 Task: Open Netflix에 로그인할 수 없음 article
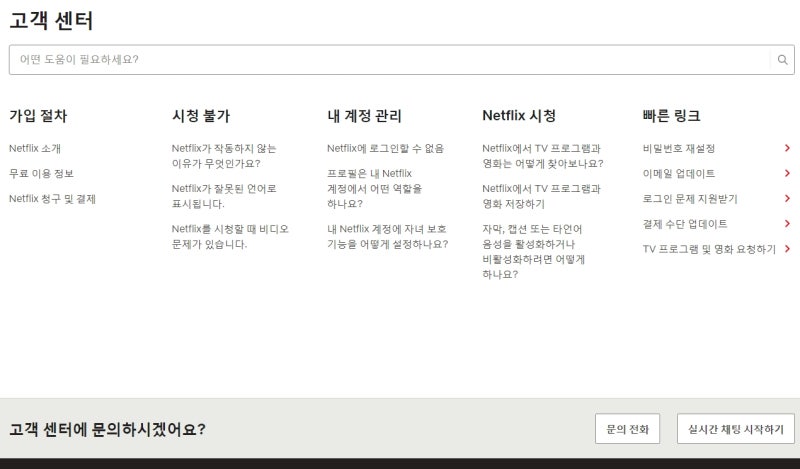pos(385,149)
